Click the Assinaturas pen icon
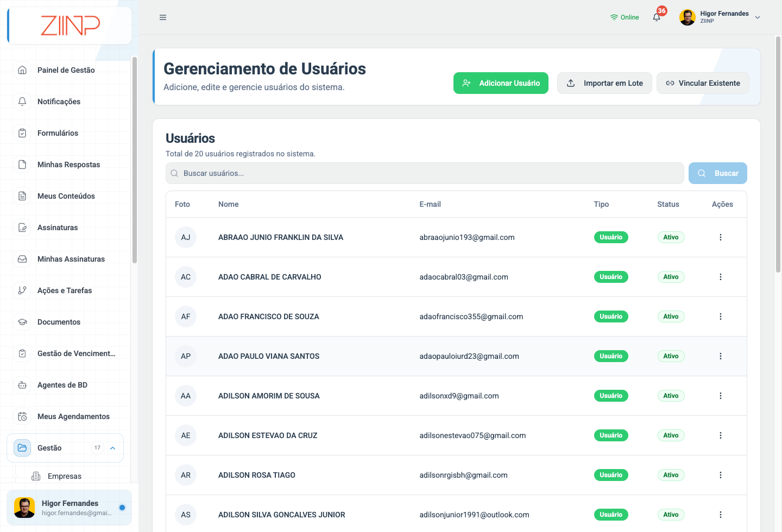 (22, 227)
